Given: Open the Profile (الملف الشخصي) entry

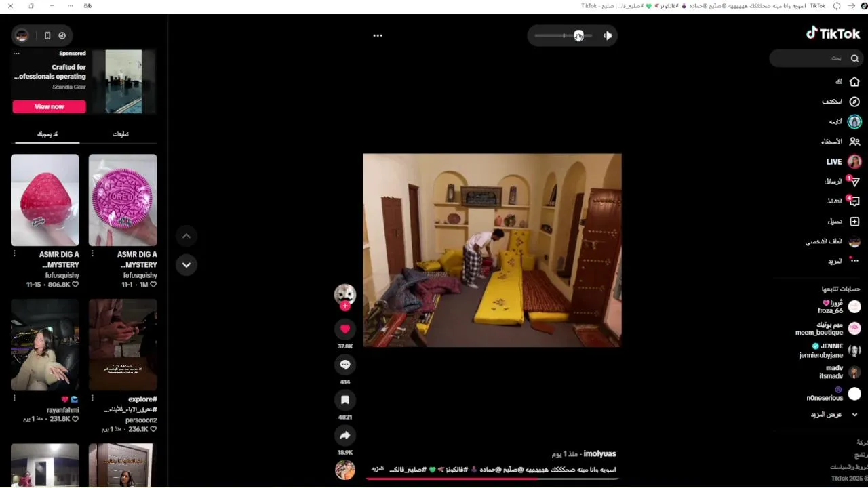Looking at the screenshot, I should click(x=833, y=241).
